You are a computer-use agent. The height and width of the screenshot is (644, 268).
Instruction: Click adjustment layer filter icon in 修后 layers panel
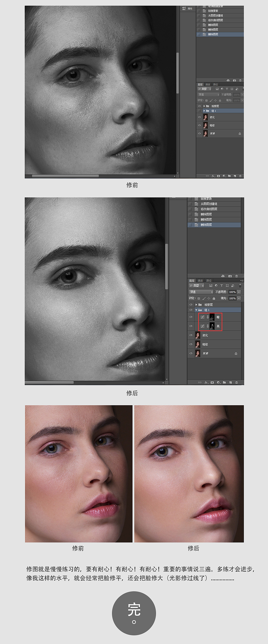(216, 286)
